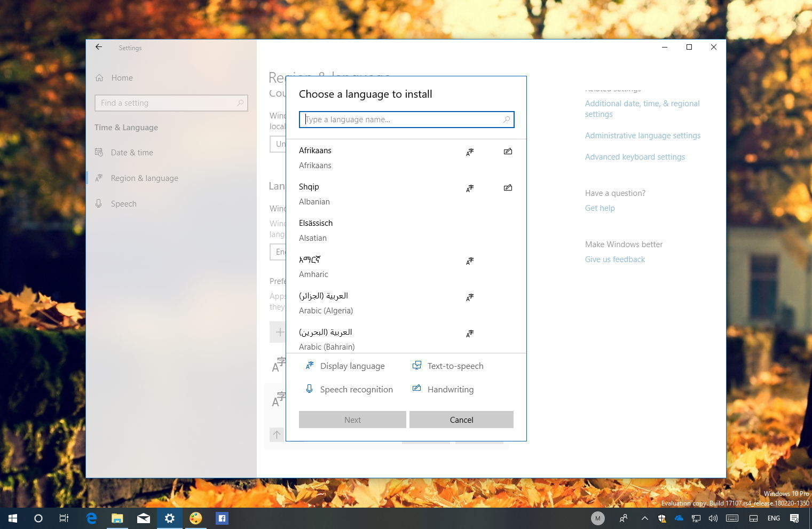Open Action Center notifications icon
Viewport: 812px width, 529px height.
[794, 518]
